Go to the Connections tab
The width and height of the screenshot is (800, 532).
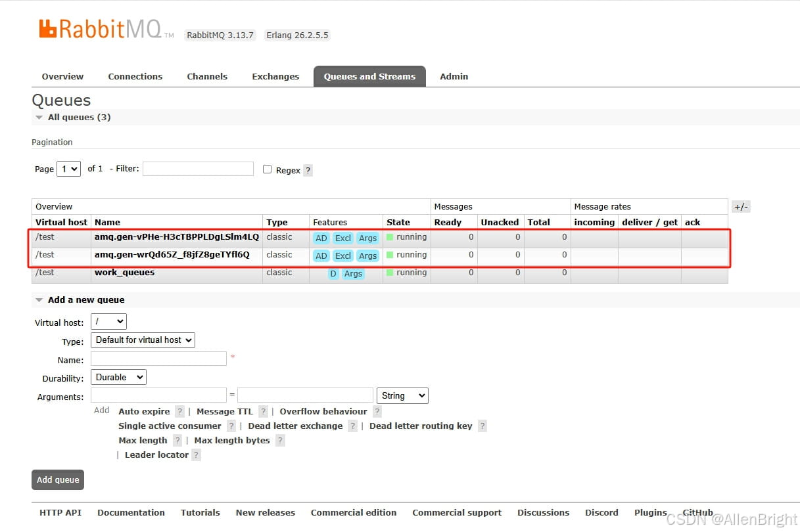(x=135, y=77)
